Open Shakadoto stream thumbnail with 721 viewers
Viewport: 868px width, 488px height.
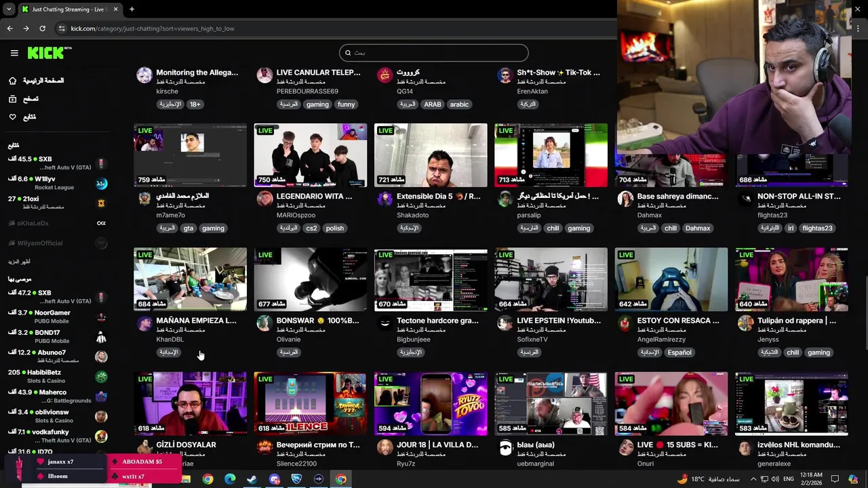pos(431,155)
